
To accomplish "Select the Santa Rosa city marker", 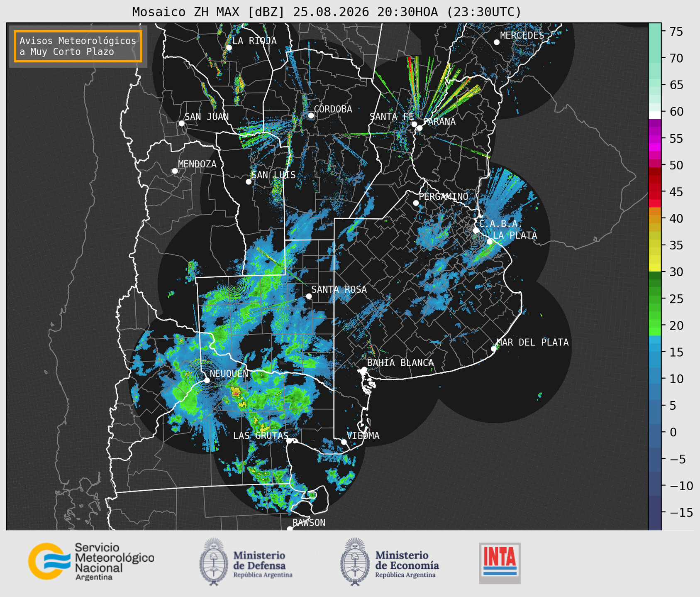I will 309,296.
